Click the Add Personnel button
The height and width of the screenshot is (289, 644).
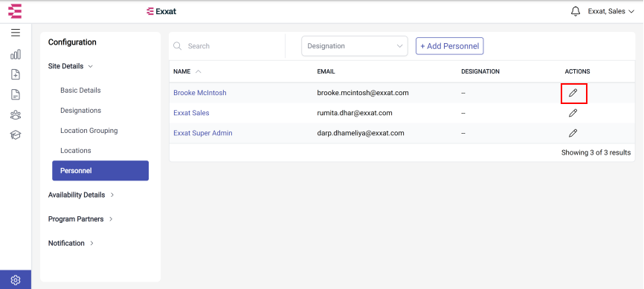pos(450,46)
